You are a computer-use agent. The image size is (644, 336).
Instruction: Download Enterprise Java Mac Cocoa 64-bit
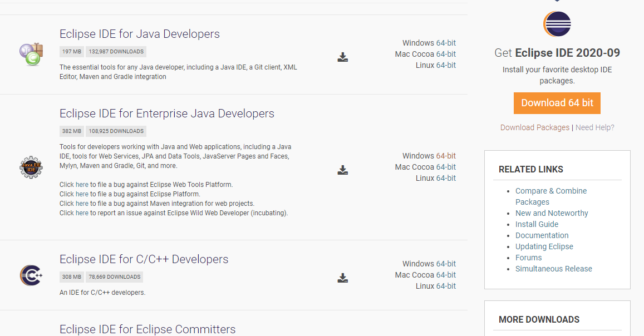click(446, 167)
